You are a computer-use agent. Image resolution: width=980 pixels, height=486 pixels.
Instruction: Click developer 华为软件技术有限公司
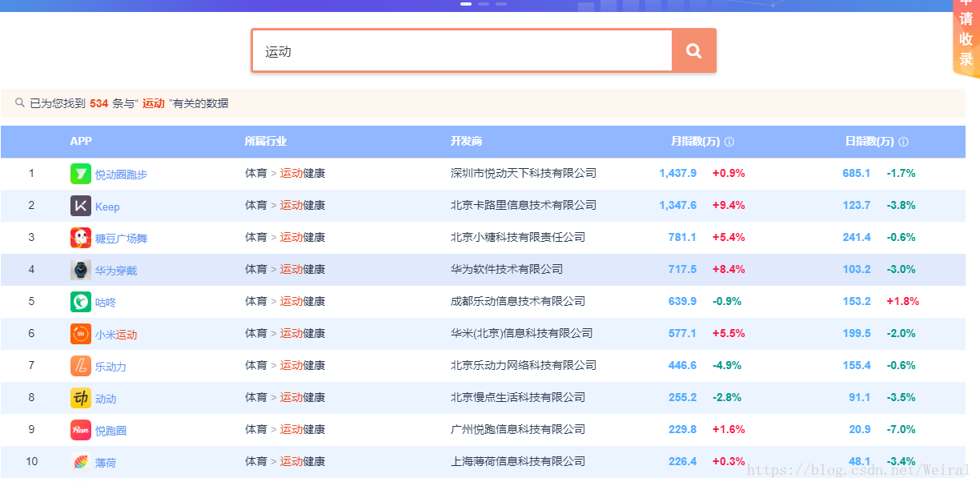click(x=507, y=269)
